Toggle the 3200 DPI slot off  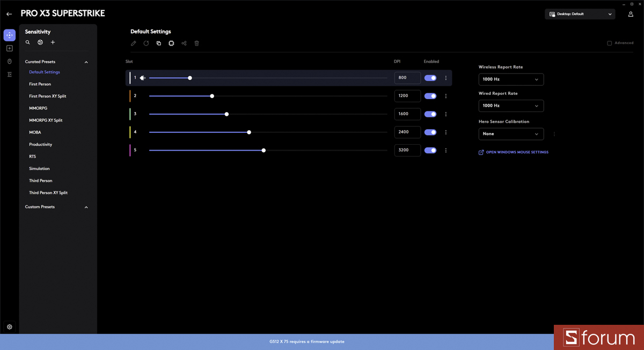tap(430, 151)
